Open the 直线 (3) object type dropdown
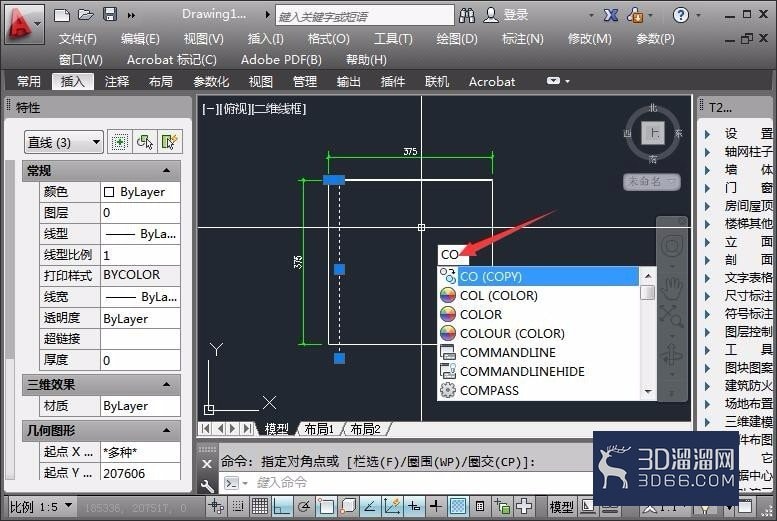This screenshot has width=777, height=521. [64, 143]
